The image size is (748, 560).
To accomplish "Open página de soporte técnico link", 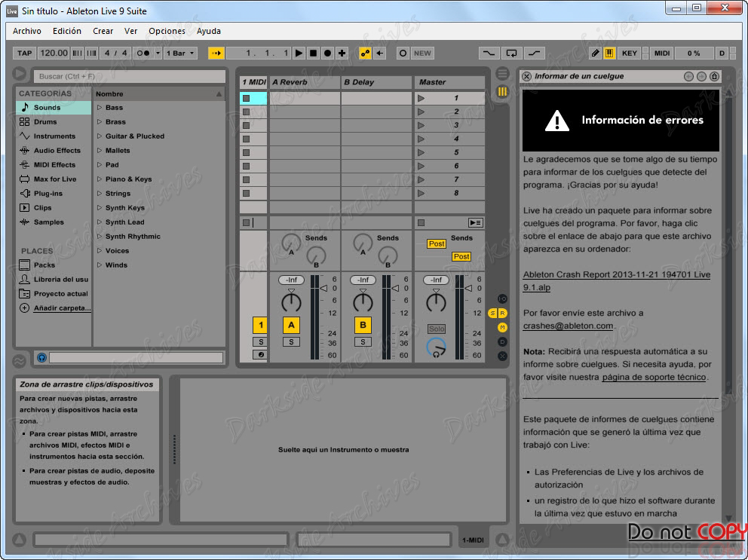I will point(654,377).
